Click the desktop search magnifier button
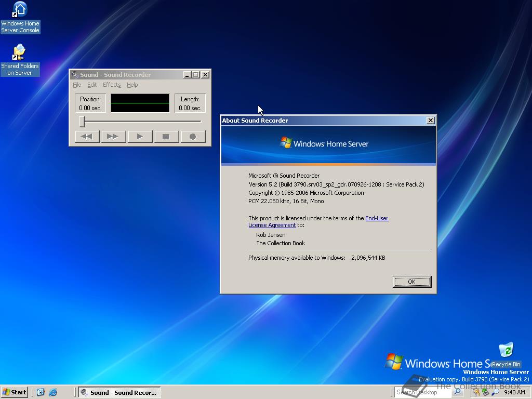The image size is (532, 399). coord(457,392)
